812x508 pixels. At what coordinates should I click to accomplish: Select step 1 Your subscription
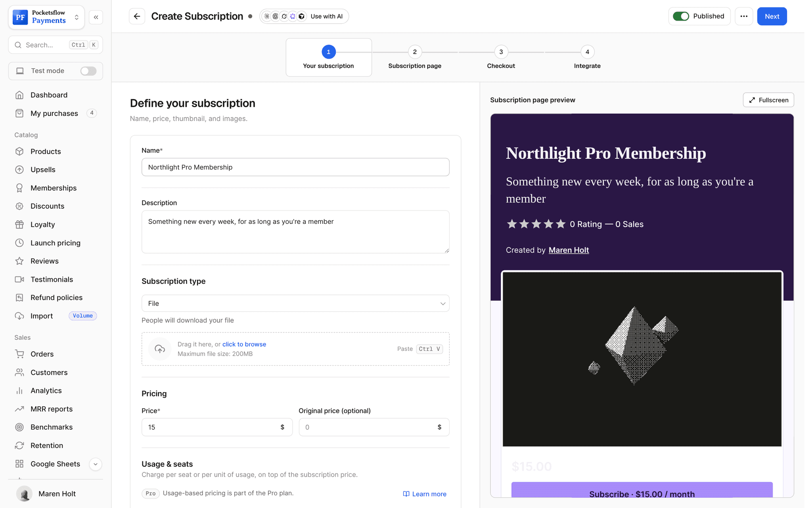328,58
